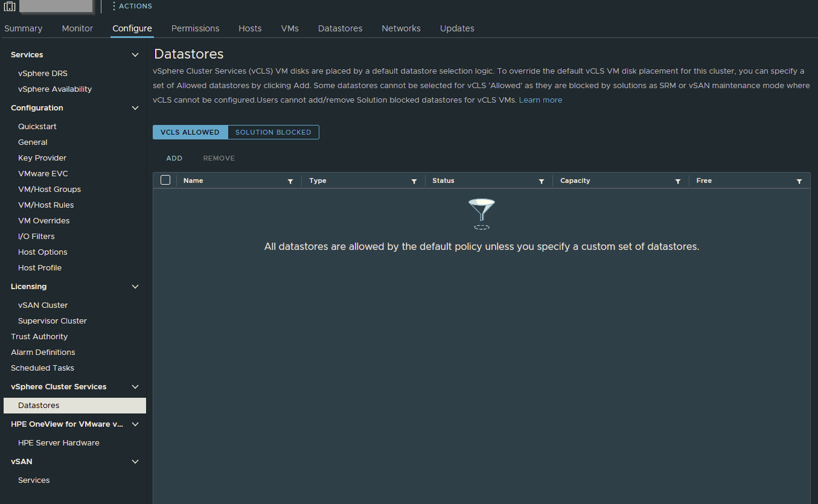
Task: Open the Monitor tab
Action: 77,28
